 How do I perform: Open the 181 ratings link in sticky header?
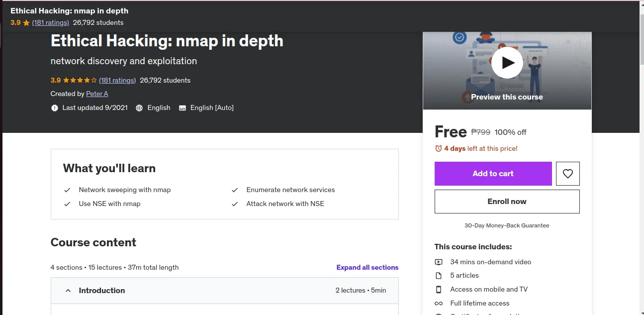(50, 22)
